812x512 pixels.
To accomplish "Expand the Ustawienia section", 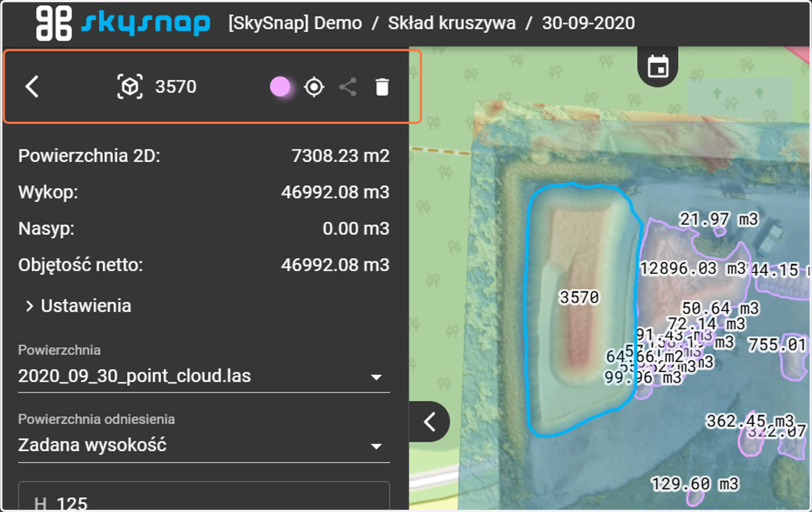I will [x=78, y=306].
